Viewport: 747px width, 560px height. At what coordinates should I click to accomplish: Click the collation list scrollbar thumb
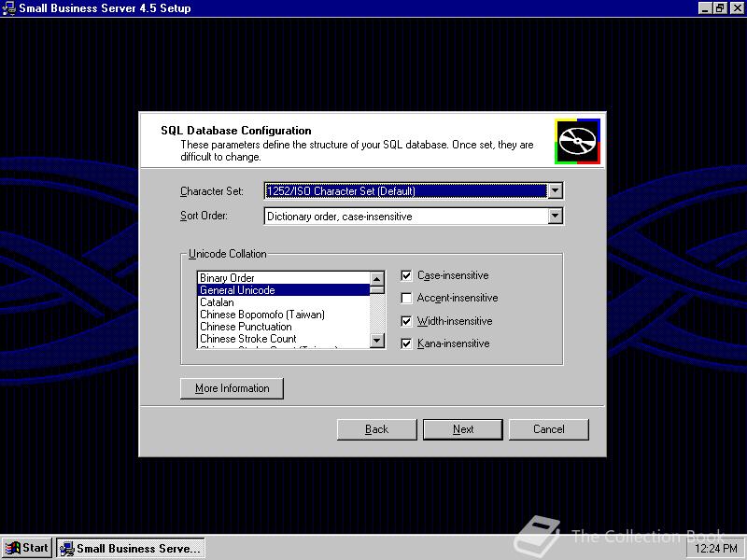(377, 289)
